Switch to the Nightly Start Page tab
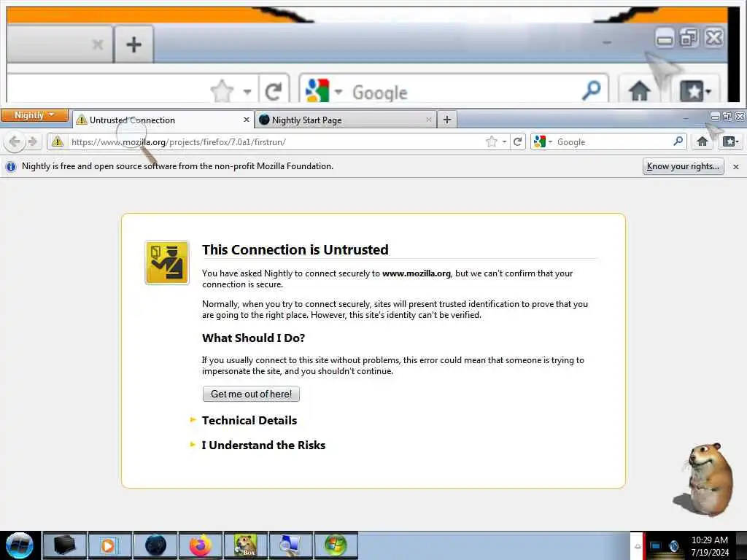This screenshot has height=560, width=747. click(x=346, y=120)
